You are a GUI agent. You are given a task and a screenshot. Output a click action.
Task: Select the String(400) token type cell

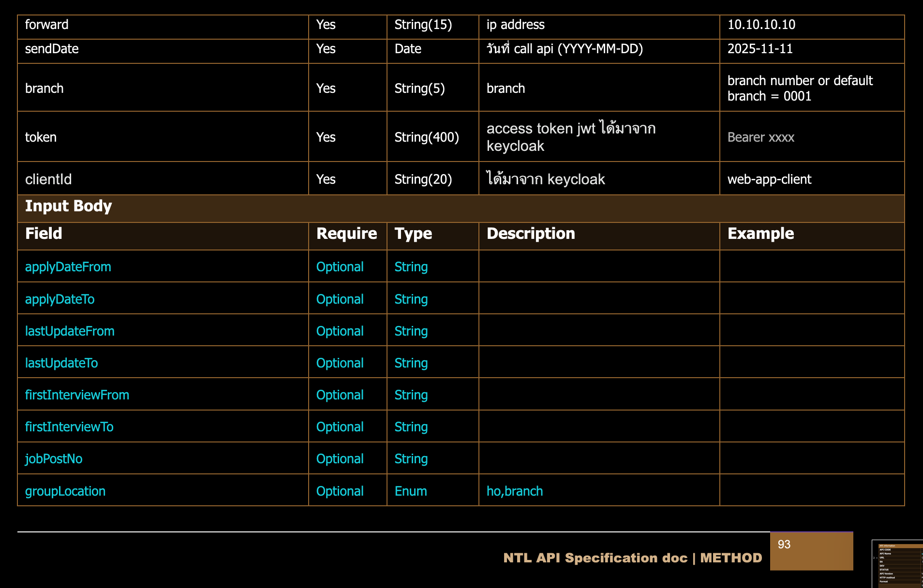point(426,137)
